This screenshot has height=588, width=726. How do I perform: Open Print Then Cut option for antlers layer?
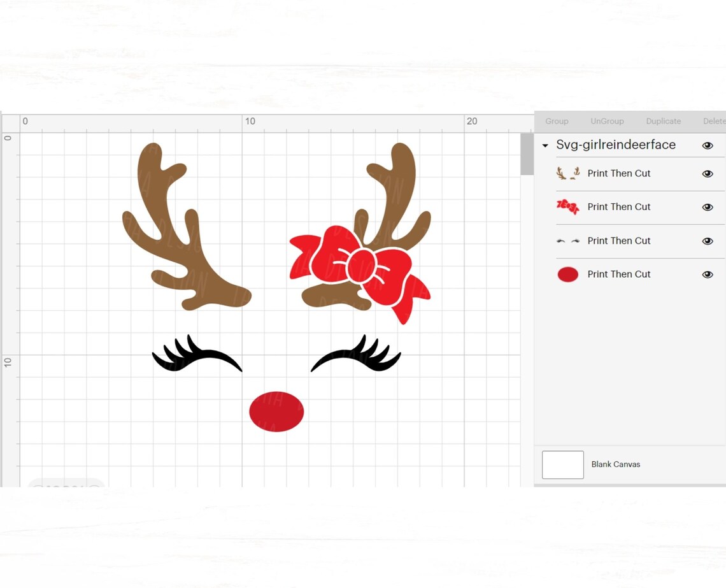pyautogui.click(x=618, y=173)
